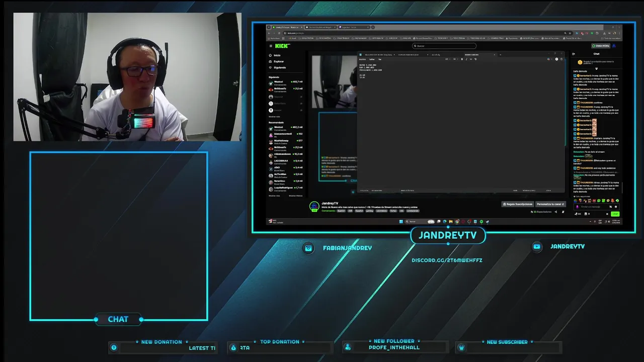This screenshot has height=362, width=644.
Task: Click the JANDREYTV nameplate below the screen capture
Action: pos(447,235)
